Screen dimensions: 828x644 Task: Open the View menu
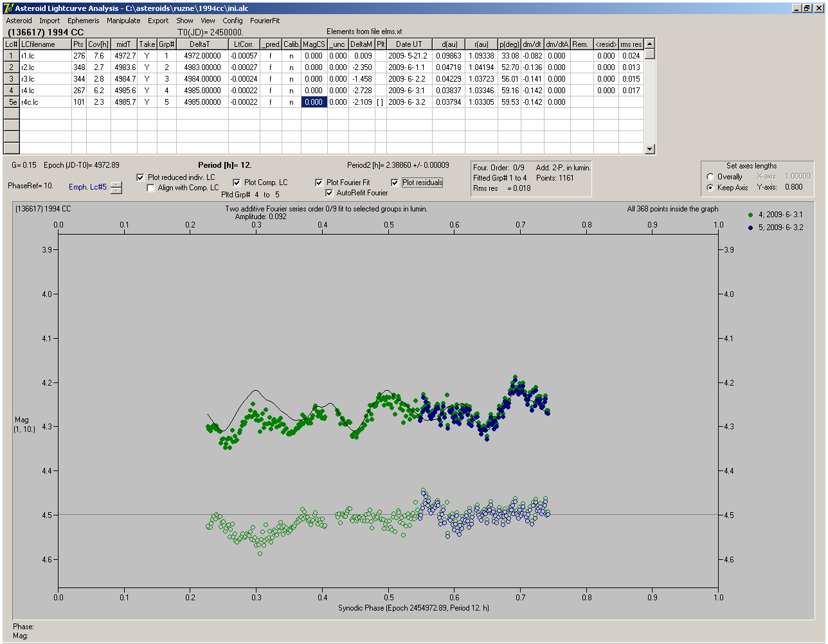click(x=208, y=21)
